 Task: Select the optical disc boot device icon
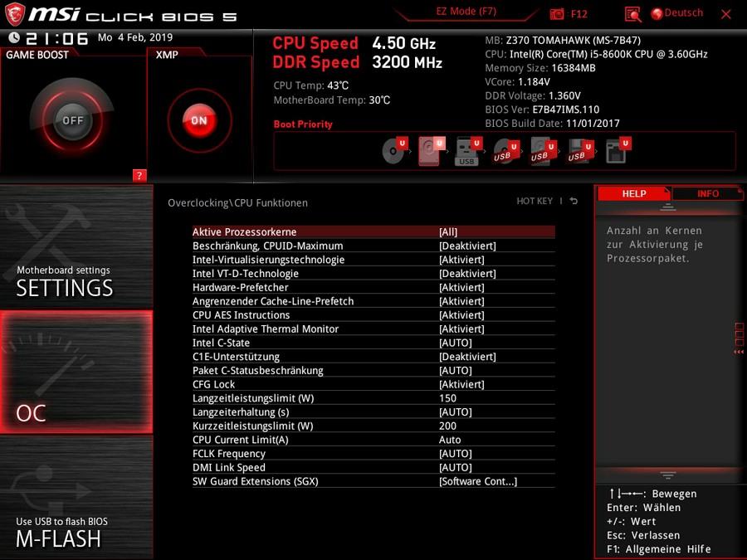[x=395, y=150]
